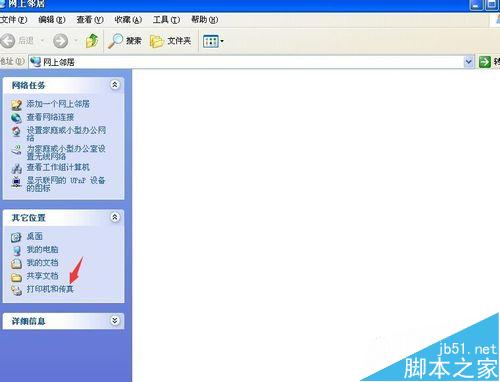The image size is (500, 382).
Task: Open the 添加一个网上邻居 link
Action: pos(58,104)
